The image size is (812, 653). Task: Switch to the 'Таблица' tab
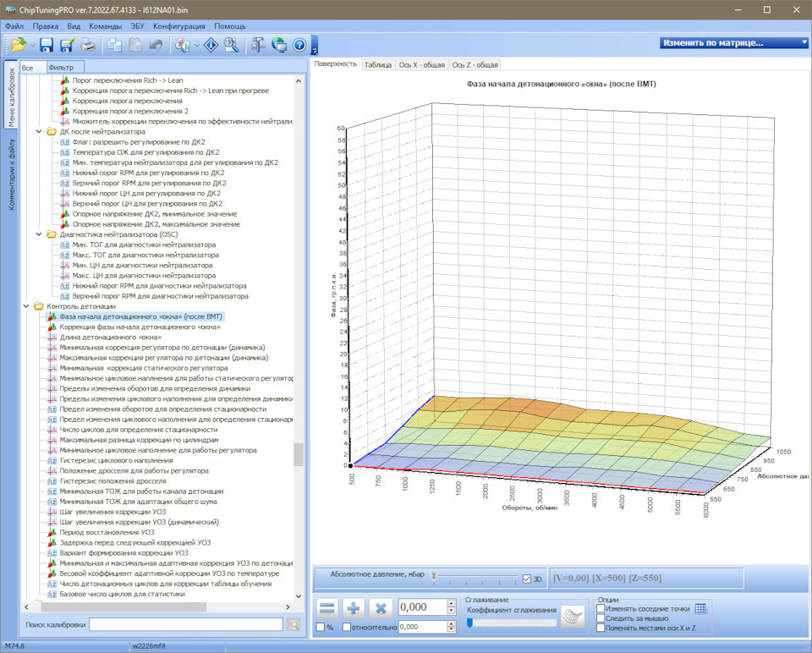377,64
